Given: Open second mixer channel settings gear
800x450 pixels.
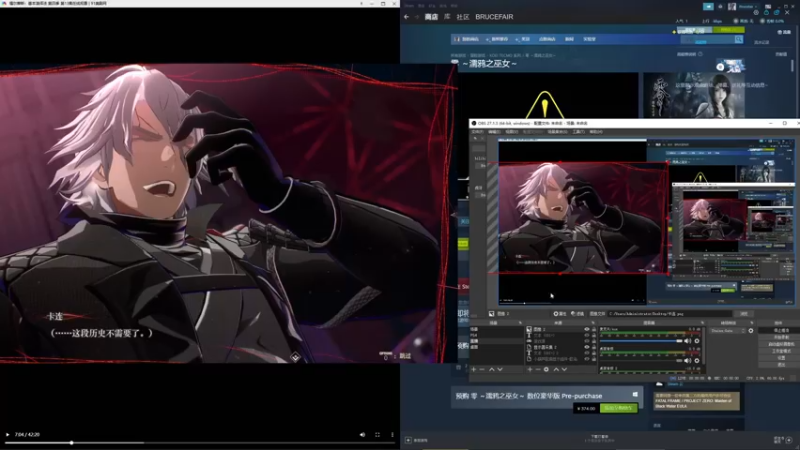Looking at the screenshot, I should pos(696,361).
